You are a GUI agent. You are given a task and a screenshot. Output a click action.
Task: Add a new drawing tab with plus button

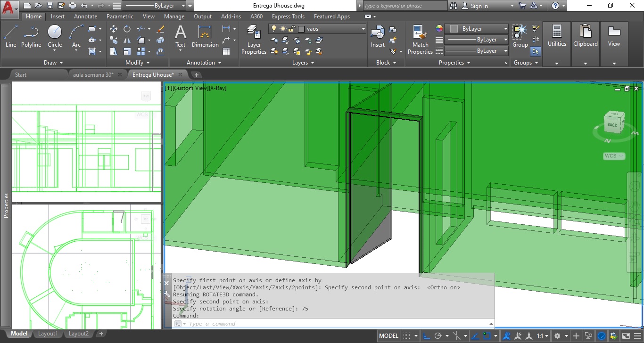[x=197, y=74]
